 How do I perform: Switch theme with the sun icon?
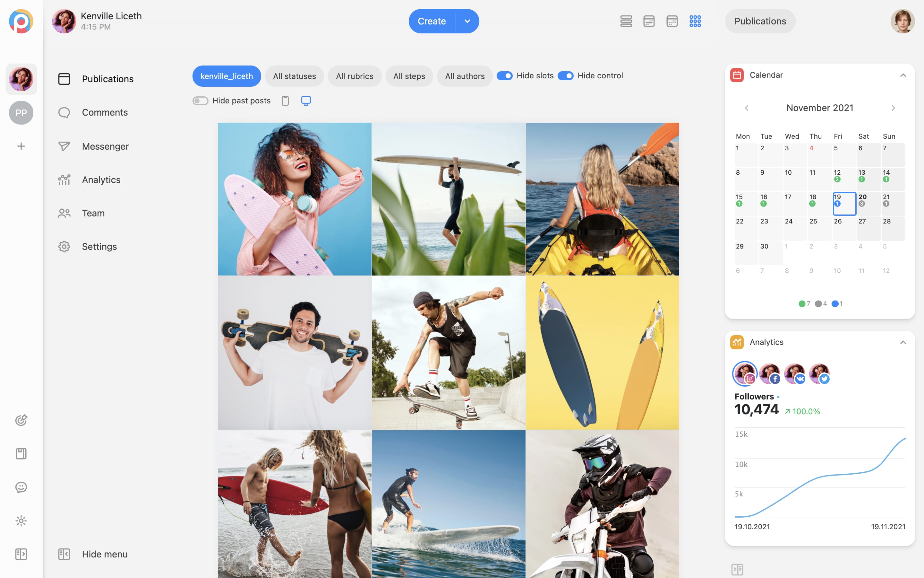pos(21,521)
